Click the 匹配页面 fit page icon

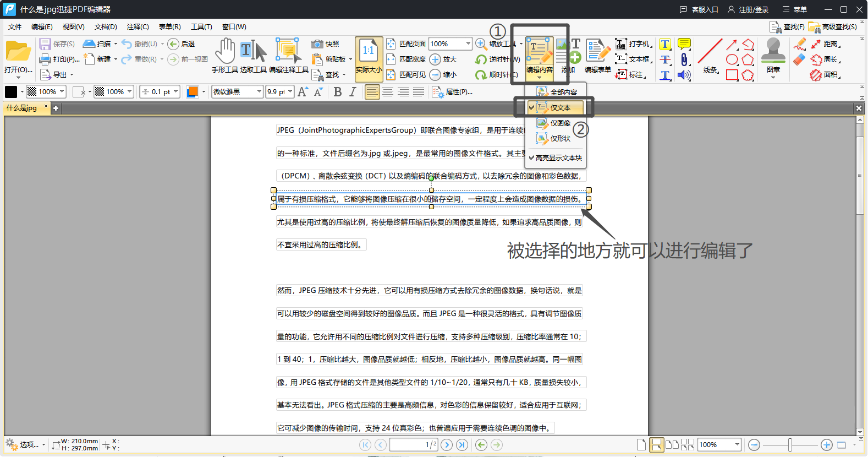[391, 44]
